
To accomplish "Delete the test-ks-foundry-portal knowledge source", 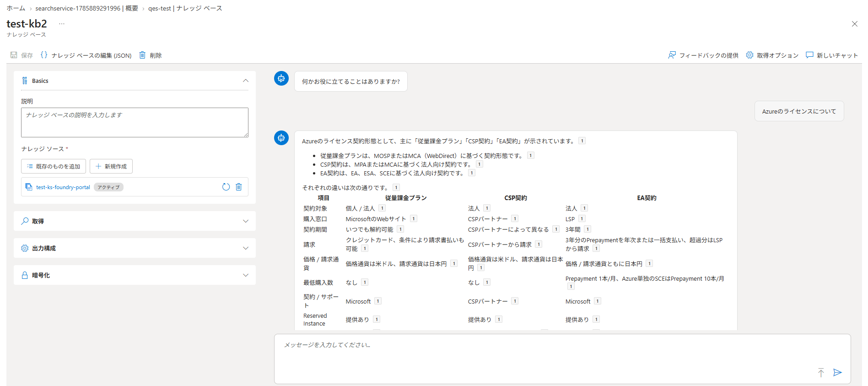I will pos(238,187).
